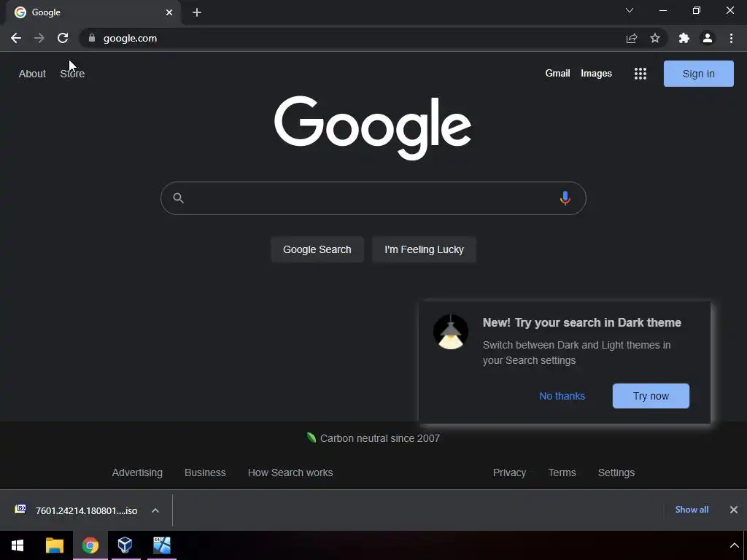This screenshot has width=747, height=560.
Task: Open a new tab with the plus button
Action: [x=197, y=12]
